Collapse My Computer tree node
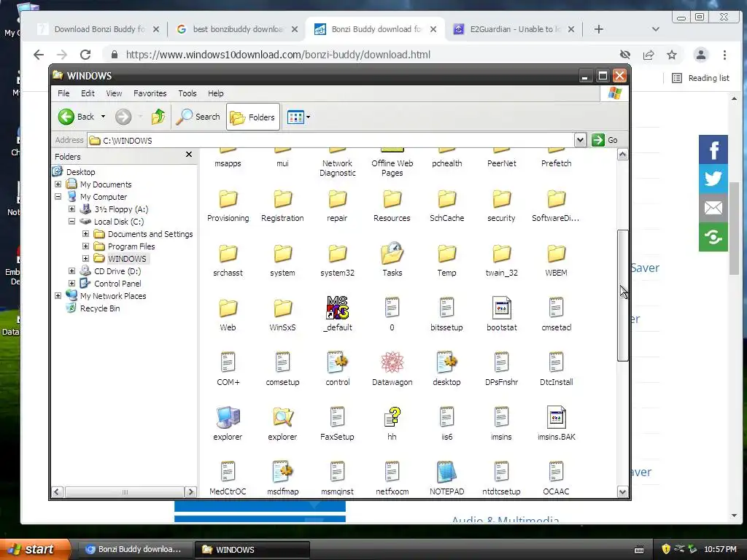This screenshot has height=560, width=747. [x=58, y=197]
